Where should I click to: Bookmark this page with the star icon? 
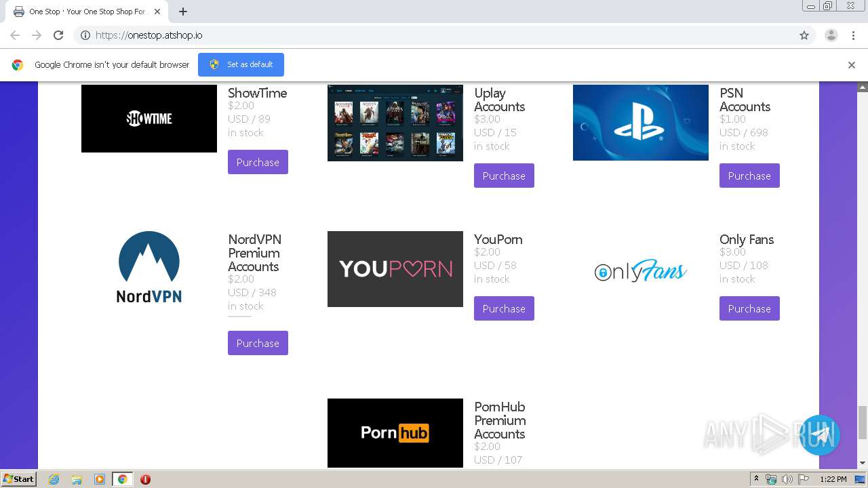point(804,35)
